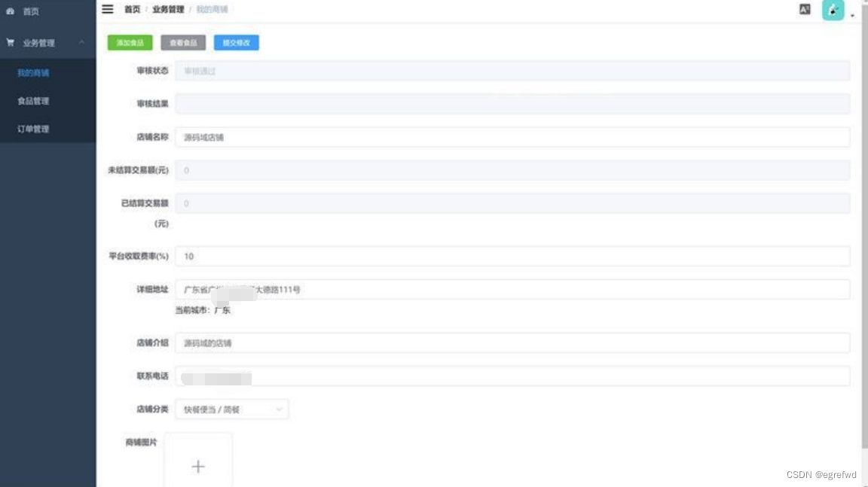This screenshot has height=487, width=868.
Task: Click the user avatar in top right
Action: tap(833, 10)
